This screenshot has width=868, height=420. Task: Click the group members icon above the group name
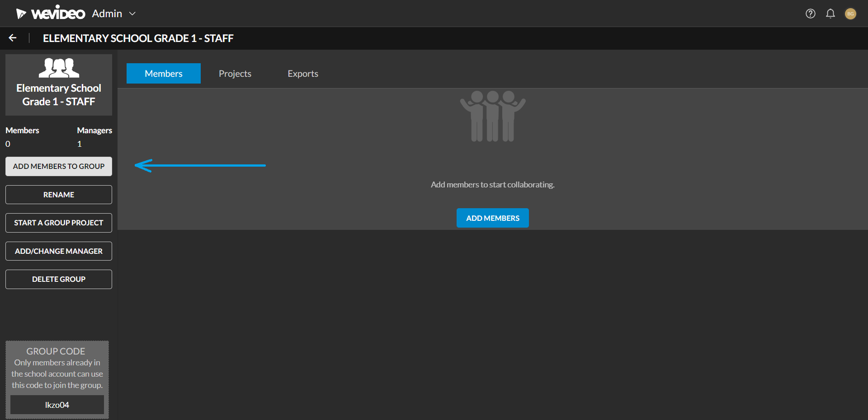[x=58, y=67]
